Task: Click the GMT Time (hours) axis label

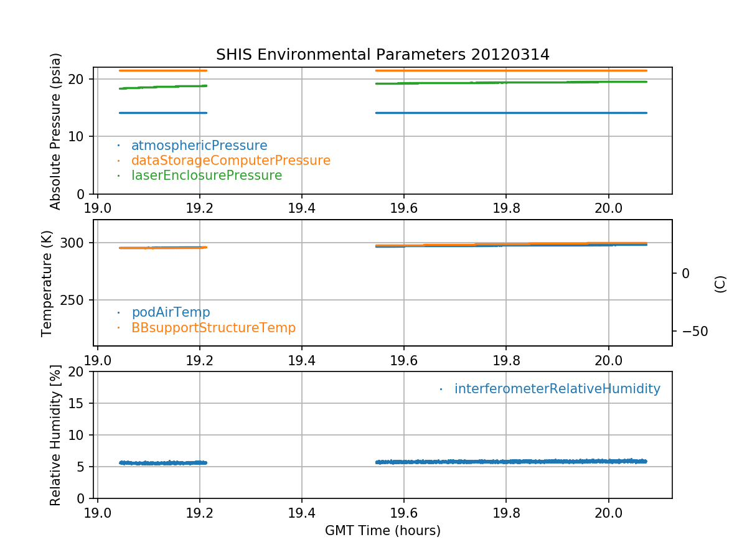Action: (382, 531)
